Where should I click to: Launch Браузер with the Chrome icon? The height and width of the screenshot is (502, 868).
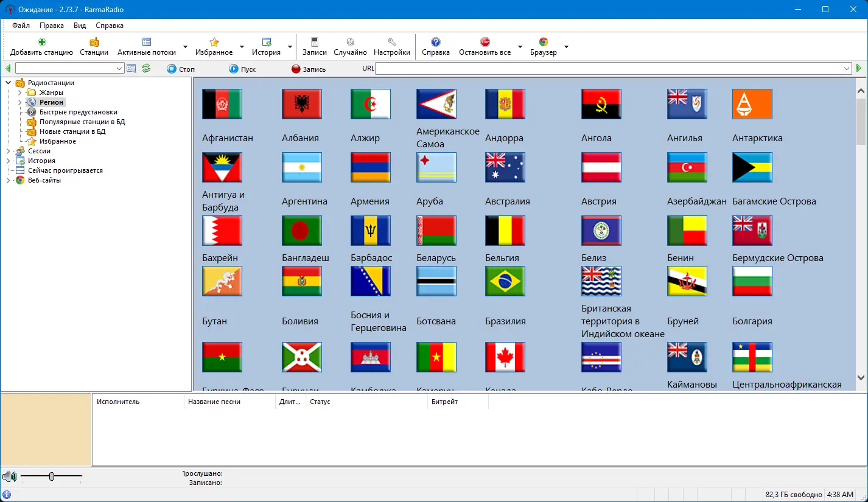pyautogui.click(x=542, y=42)
